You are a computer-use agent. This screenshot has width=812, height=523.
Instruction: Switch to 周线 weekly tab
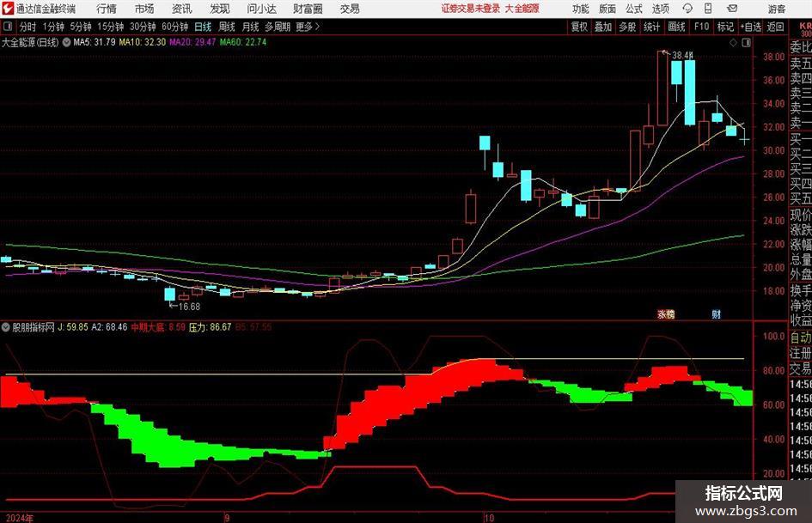[x=227, y=27]
